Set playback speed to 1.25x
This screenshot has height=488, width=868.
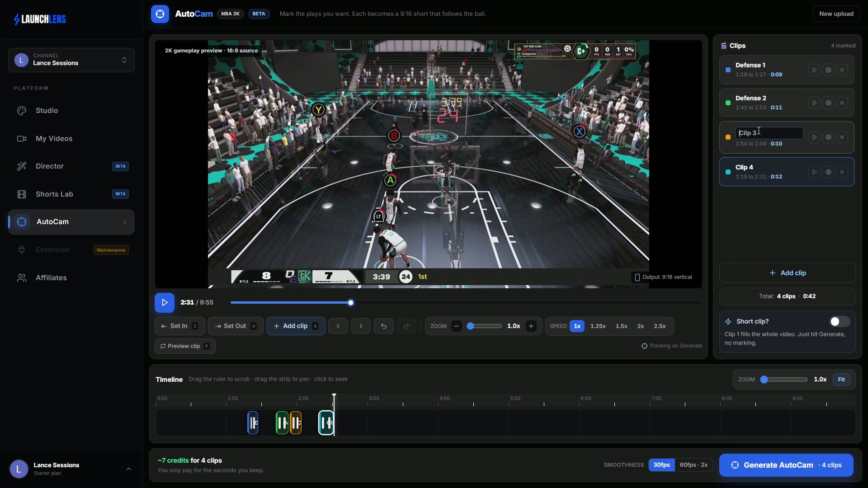[x=598, y=326]
